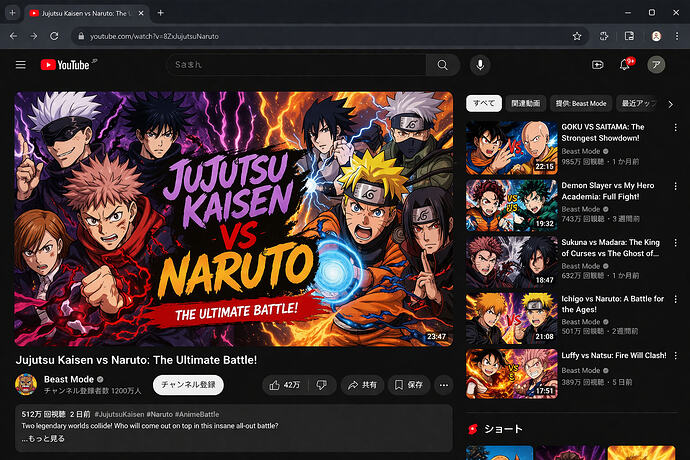The width and height of the screenshot is (690, 460).
Task: Show more filter chips with the right chevron
Action: tap(670, 104)
